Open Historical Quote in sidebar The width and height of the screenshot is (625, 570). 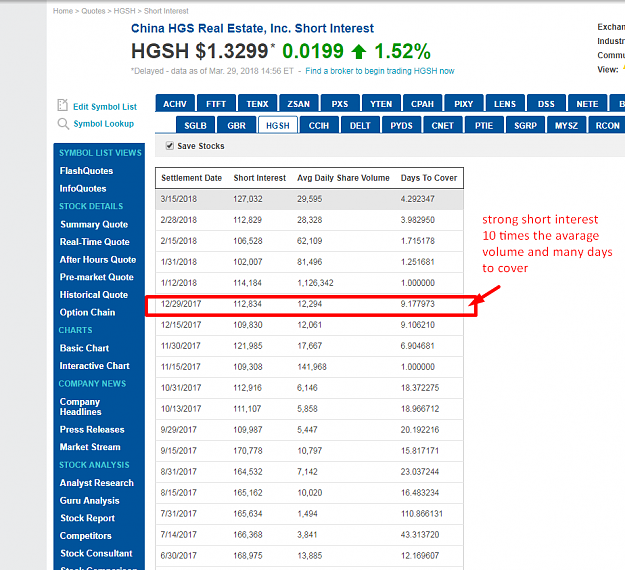point(94,295)
